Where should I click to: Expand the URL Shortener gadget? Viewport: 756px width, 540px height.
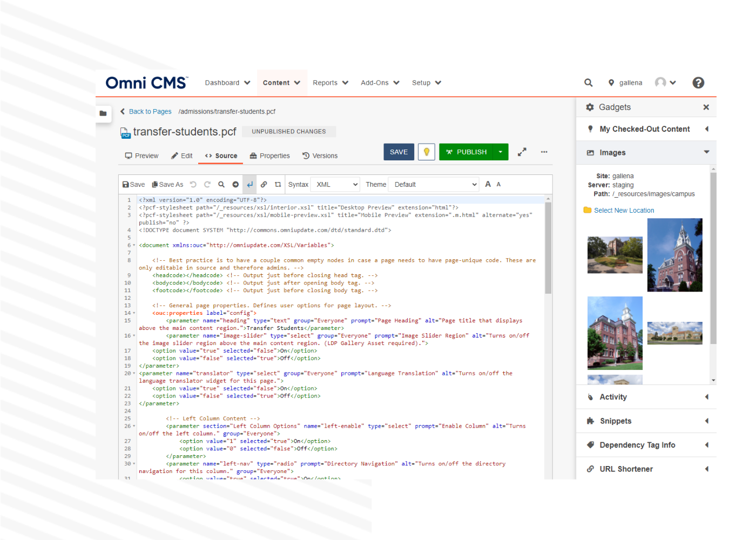point(646,469)
